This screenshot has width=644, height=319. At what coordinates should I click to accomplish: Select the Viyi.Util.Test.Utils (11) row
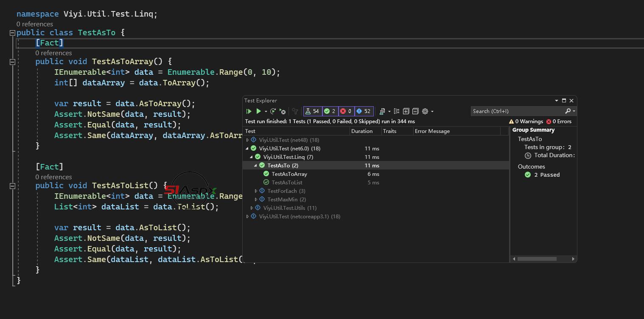pos(376,208)
